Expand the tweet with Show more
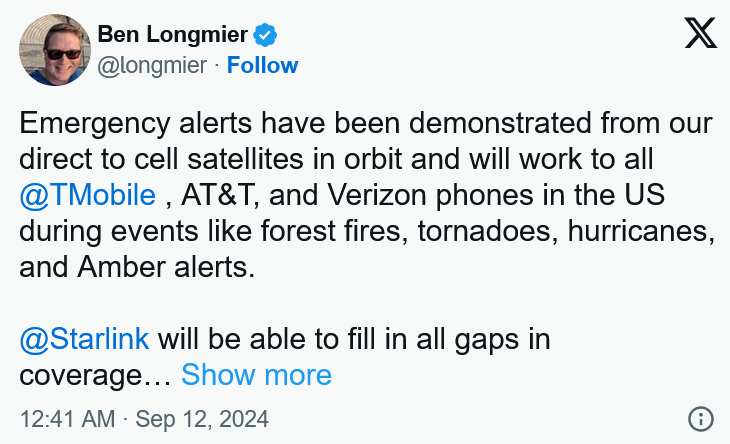 click(257, 374)
